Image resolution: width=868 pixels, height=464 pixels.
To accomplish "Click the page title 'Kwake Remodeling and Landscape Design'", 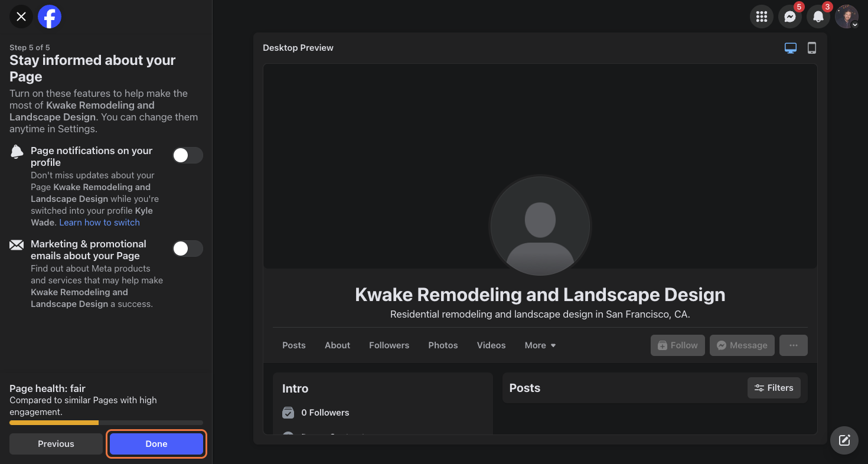I will (540, 295).
